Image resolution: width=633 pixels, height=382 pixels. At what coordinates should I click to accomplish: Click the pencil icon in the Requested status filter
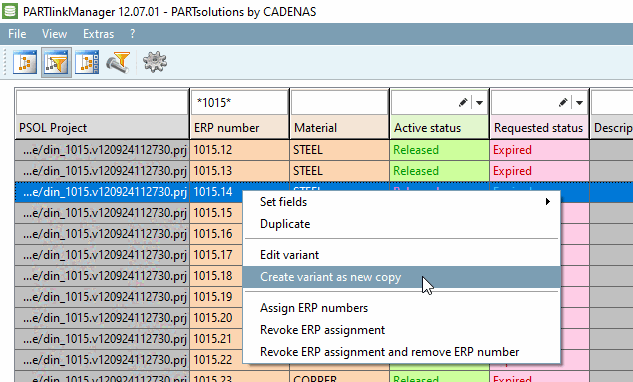tap(563, 103)
